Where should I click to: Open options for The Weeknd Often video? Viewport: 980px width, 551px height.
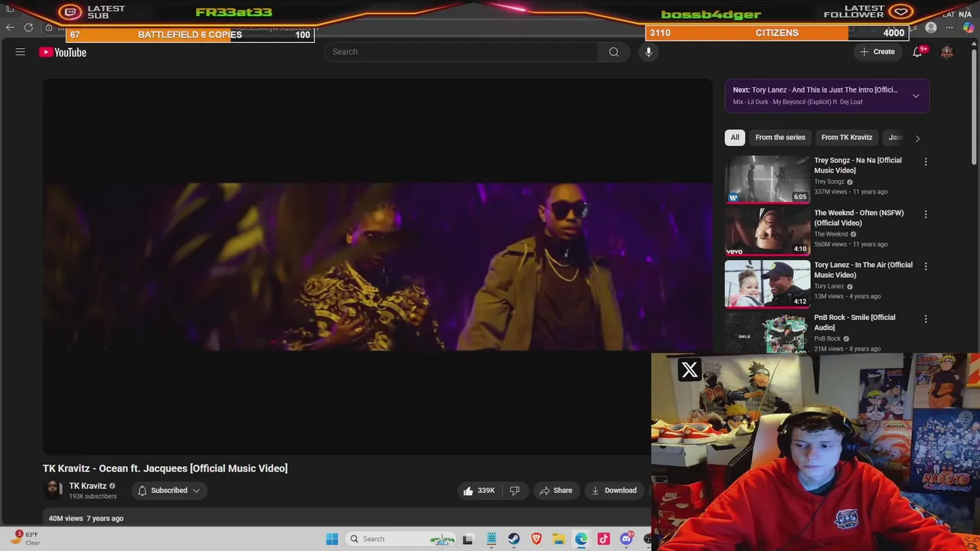(x=926, y=214)
